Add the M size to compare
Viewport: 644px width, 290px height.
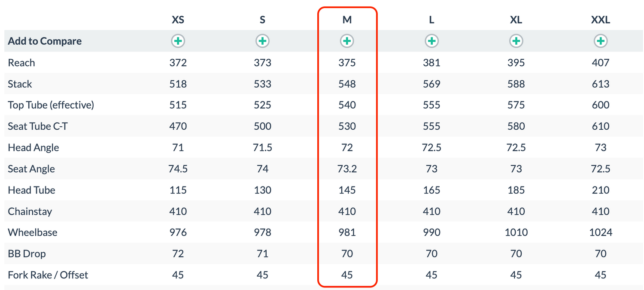[347, 41]
